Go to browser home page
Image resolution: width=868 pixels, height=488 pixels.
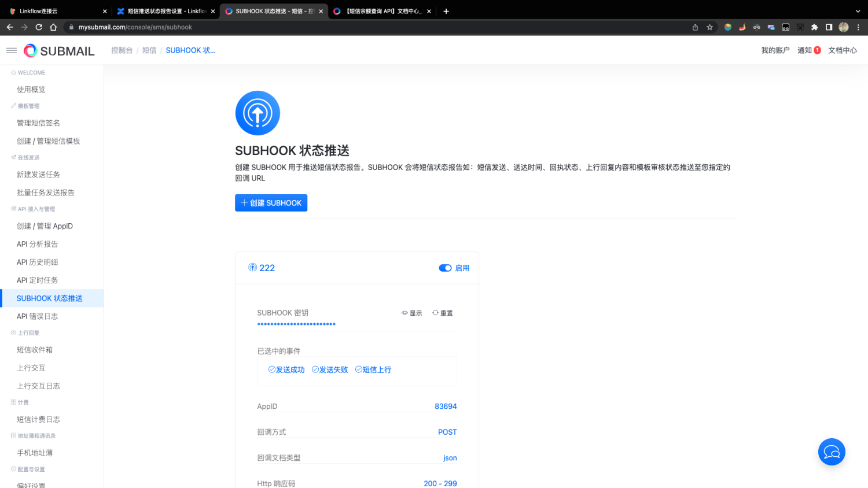pos(53,27)
